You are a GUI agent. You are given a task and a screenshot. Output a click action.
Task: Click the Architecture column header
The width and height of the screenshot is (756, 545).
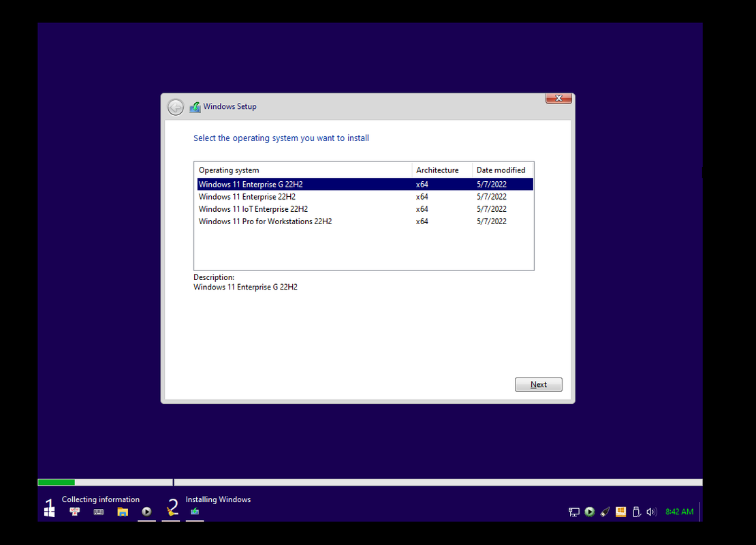[x=442, y=170]
